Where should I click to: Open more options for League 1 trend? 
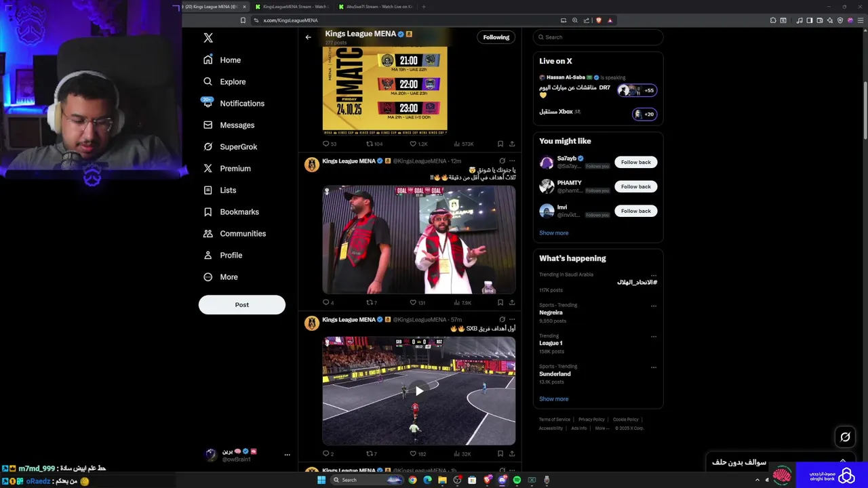coord(654,336)
